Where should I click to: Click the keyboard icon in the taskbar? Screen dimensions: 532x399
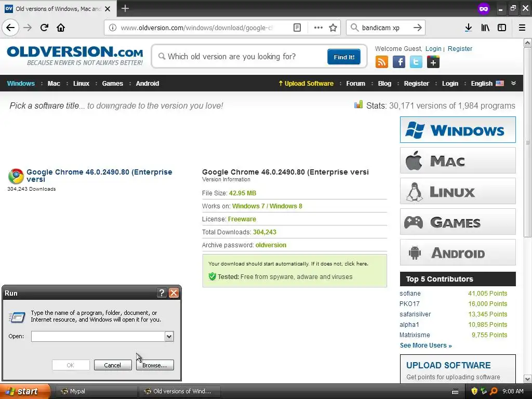(x=455, y=392)
